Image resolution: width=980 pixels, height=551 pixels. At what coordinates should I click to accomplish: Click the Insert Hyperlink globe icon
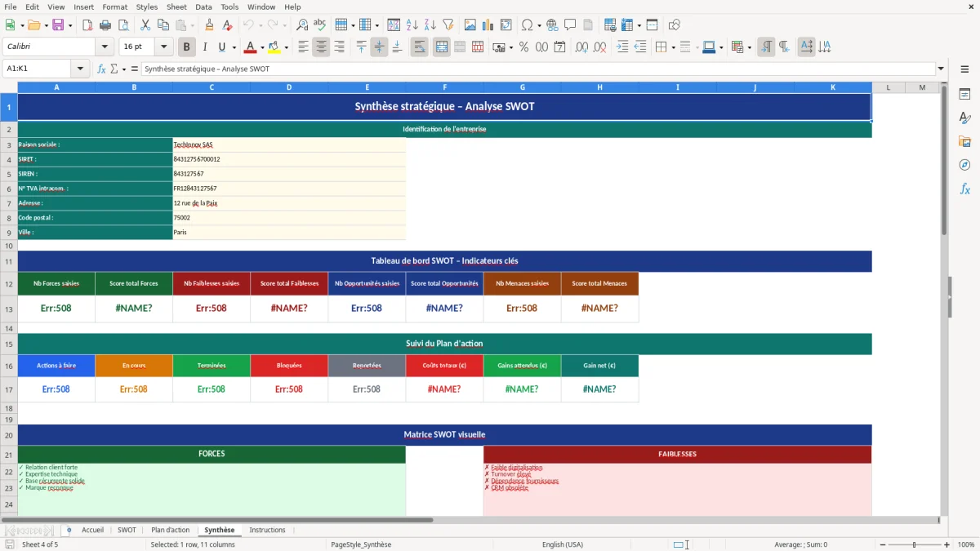coord(552,25)
